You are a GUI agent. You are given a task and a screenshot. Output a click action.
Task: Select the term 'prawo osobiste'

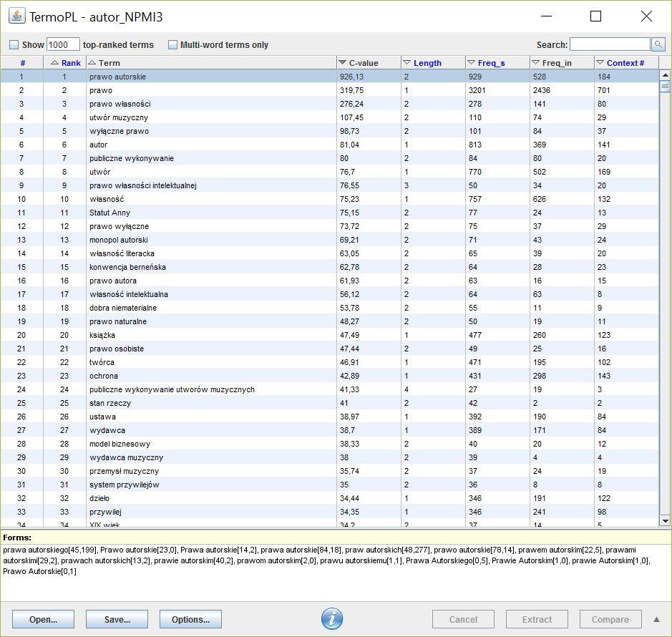[117, 349]
